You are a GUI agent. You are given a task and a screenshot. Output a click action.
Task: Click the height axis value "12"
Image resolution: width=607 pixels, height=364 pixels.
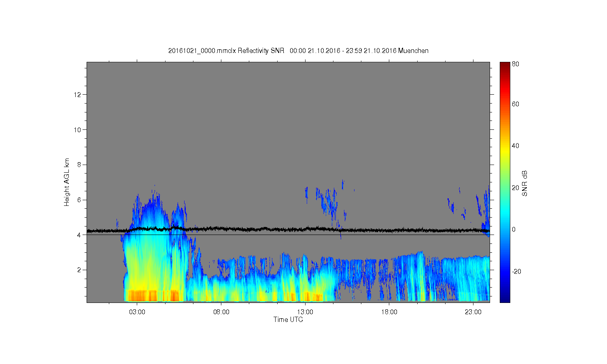(x=79, y=95)
